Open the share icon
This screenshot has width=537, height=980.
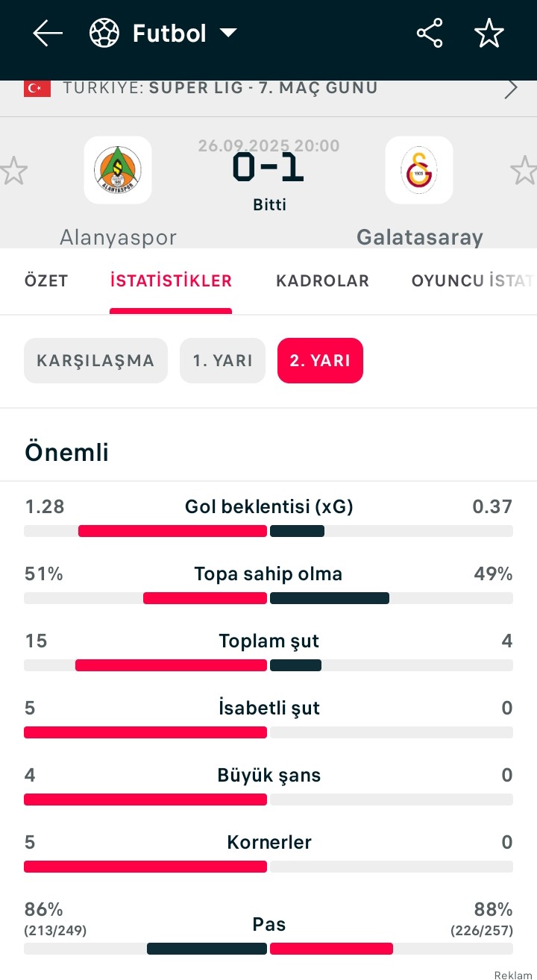[x=430, y=34]
